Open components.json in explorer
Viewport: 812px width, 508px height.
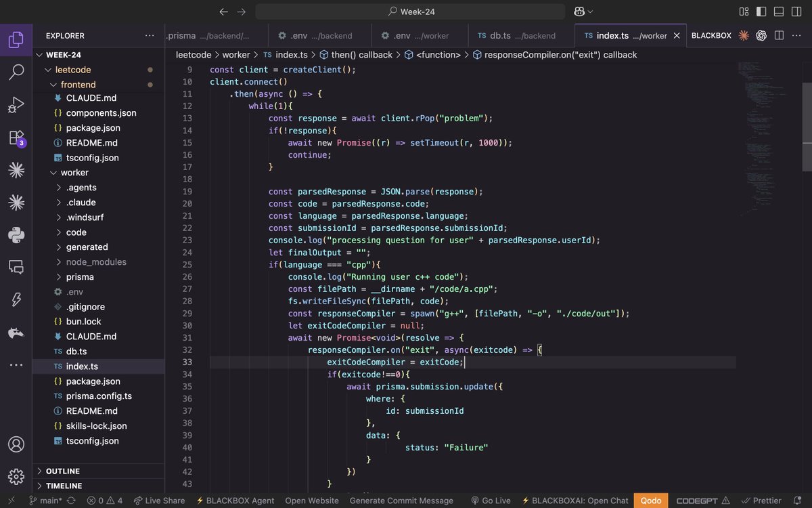tap(99, 113)
